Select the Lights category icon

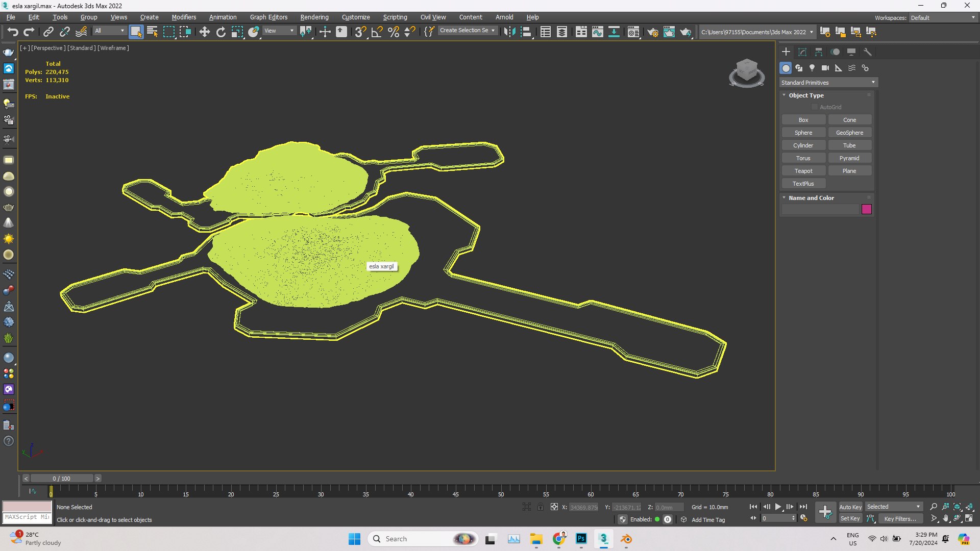tap(812, 68)
